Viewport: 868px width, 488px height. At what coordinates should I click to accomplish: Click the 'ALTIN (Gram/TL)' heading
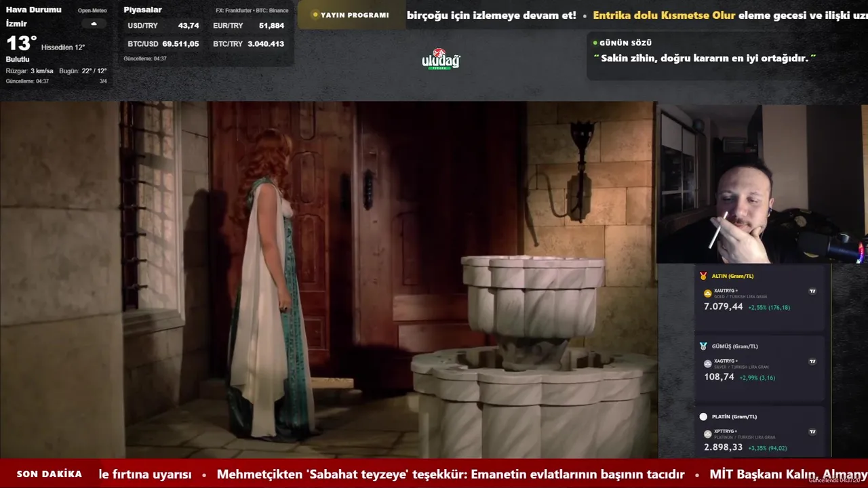(x=732, y=276)
